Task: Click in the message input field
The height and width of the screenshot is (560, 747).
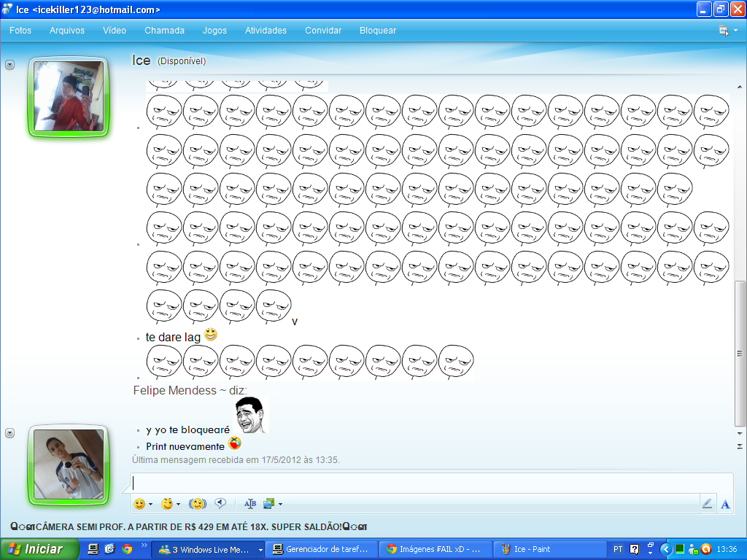Action: (431, 483)
